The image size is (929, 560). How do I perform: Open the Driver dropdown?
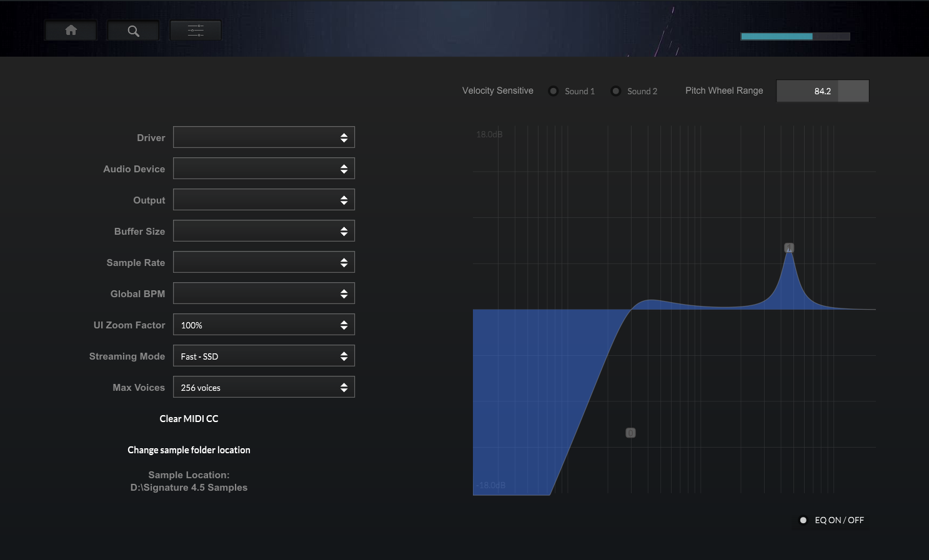pos(264,137)
